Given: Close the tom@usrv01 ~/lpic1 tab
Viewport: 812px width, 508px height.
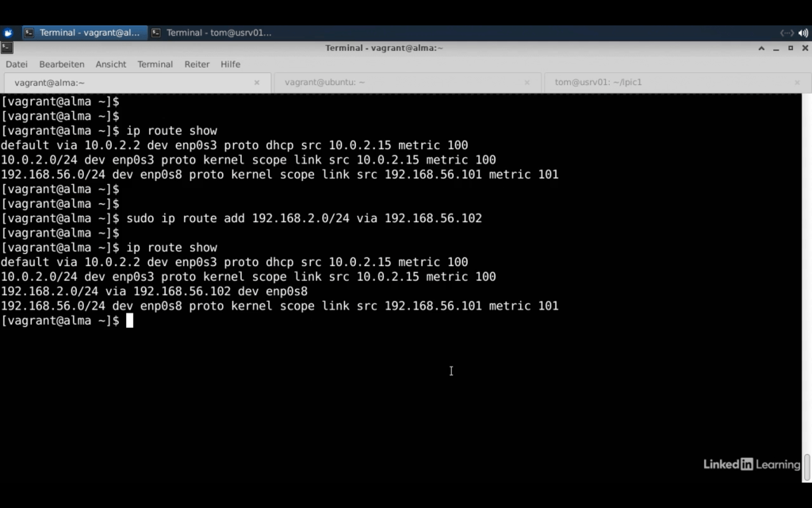Looking at the screenshot, I should tap(798, 83).
